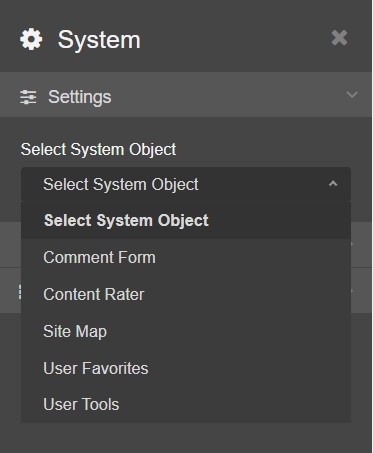Select Comment Form from the list
This screenshot has height=453, width=373.
[x=186, y=257]
